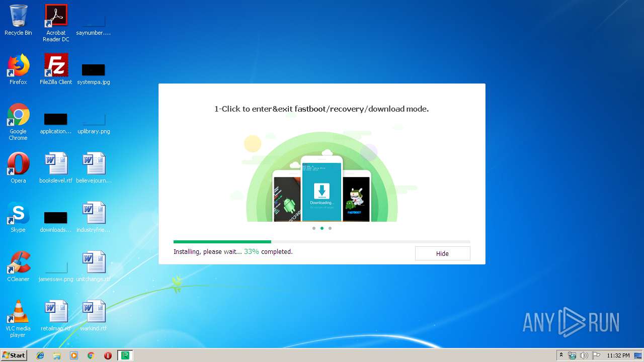Launch Google Chrome desktop shortcut
The width and height of the screenshot is (644, 362).
18,122
